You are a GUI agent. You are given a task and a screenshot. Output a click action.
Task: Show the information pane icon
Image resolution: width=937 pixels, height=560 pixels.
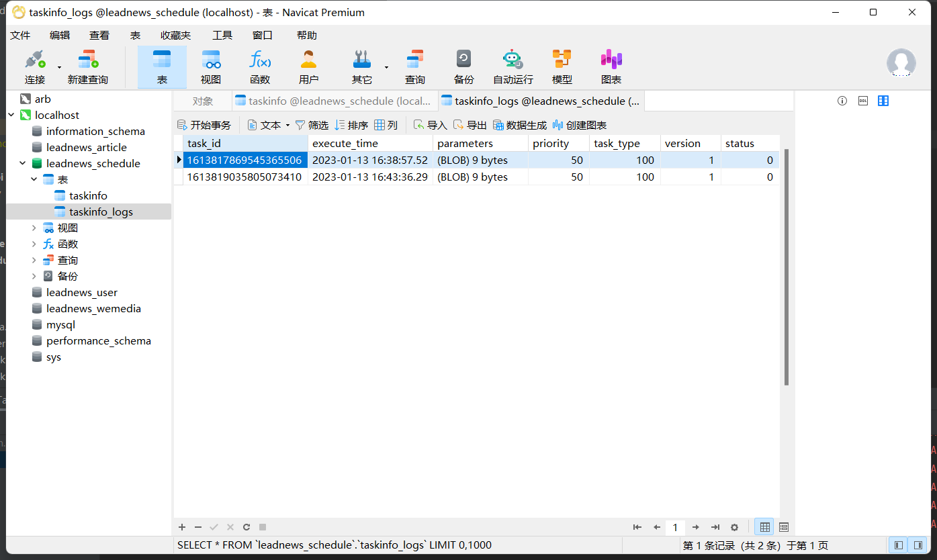(x=842, y=101)
